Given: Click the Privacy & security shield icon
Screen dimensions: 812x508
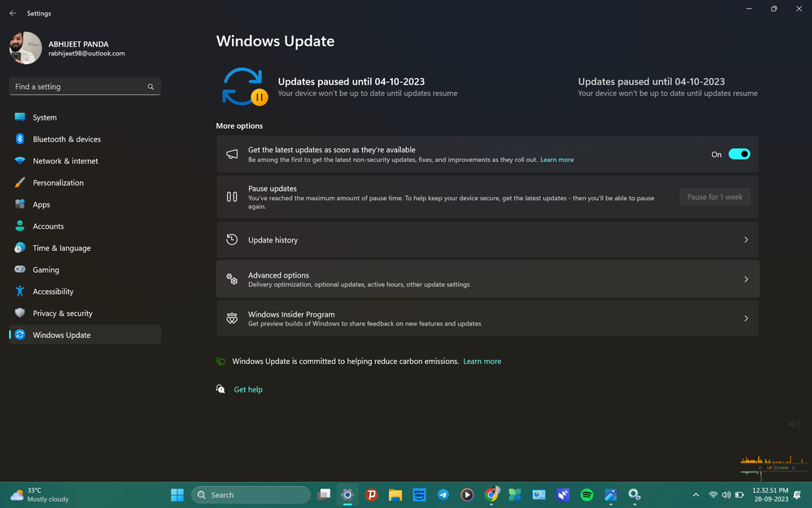Looking at the screenshot, I should pos(20,313).
